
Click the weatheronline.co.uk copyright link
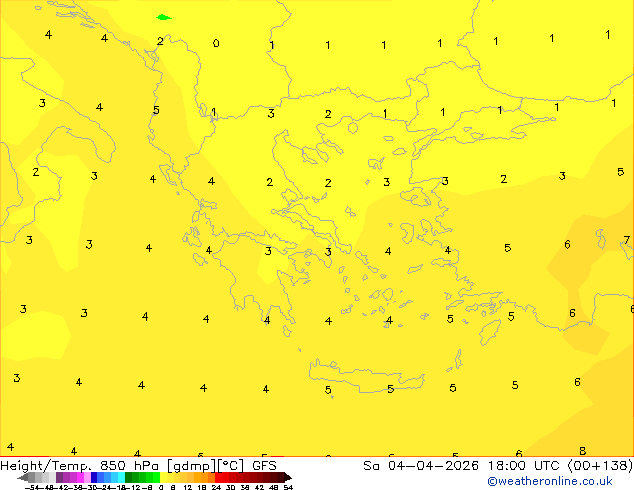[549, 481]
